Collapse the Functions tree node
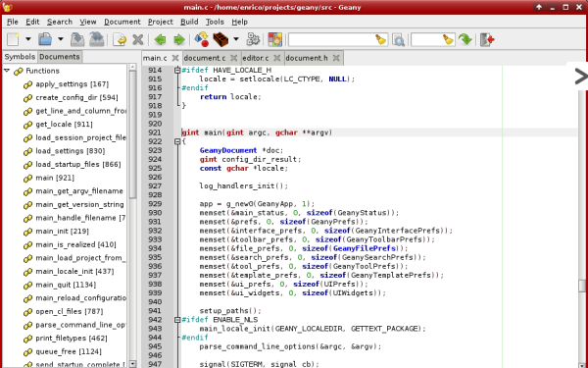This screenshot has width=588, height=368. [7, 71]
